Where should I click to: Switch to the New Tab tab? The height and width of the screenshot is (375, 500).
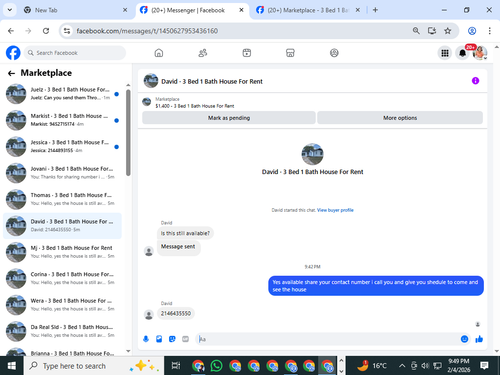click(75, 10)
